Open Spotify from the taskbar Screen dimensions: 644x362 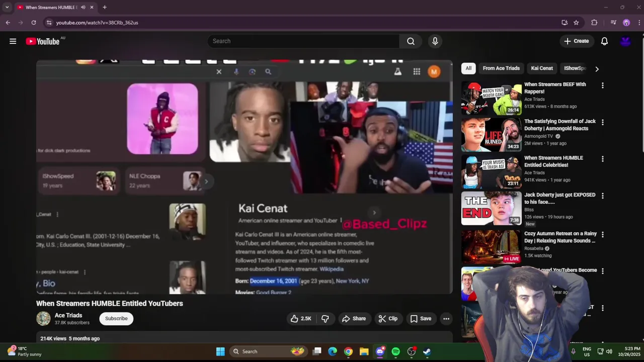click(395, 351)
